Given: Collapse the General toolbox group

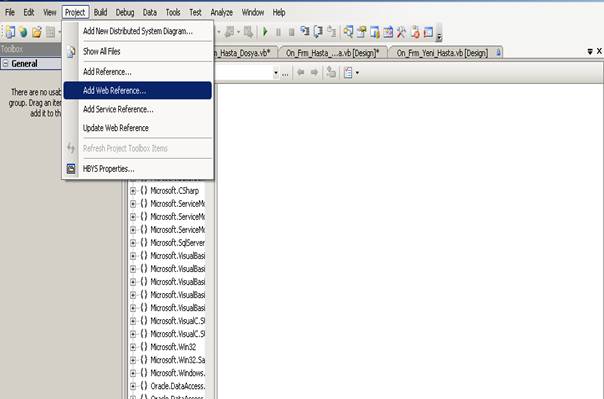Looking at the screenshot, I should coord(5,64).
